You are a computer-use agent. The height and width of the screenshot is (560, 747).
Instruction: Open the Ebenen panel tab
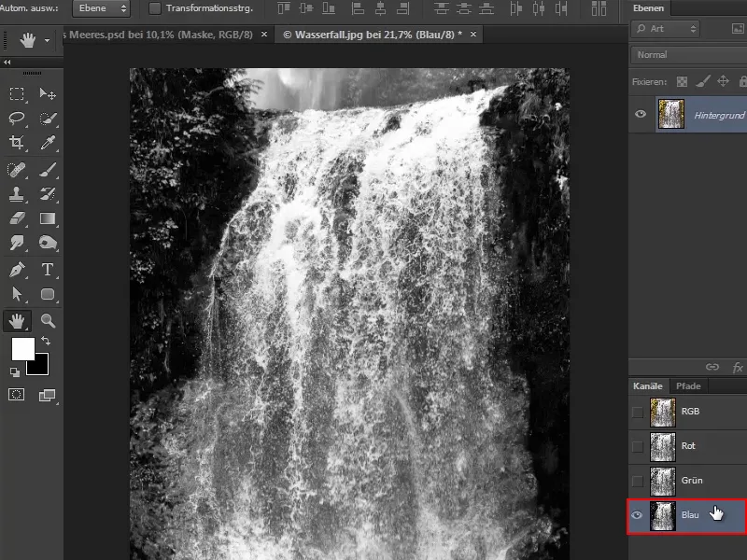(648, 8)
